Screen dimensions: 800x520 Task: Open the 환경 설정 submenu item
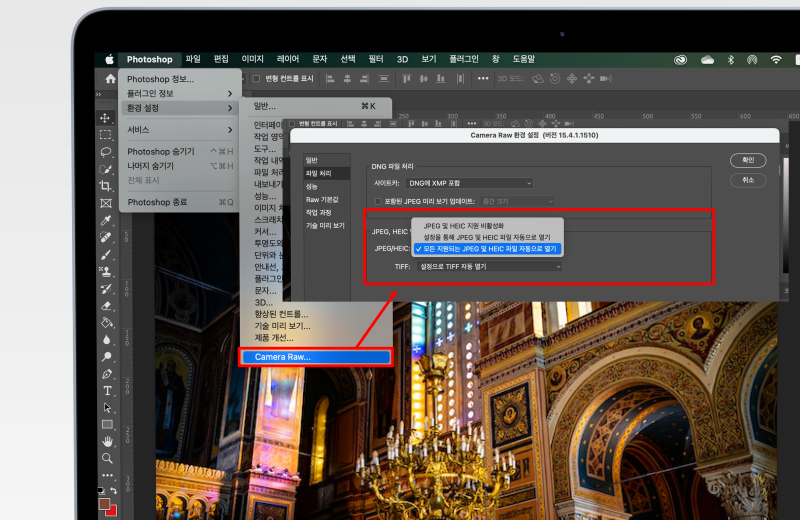[180, 108]
